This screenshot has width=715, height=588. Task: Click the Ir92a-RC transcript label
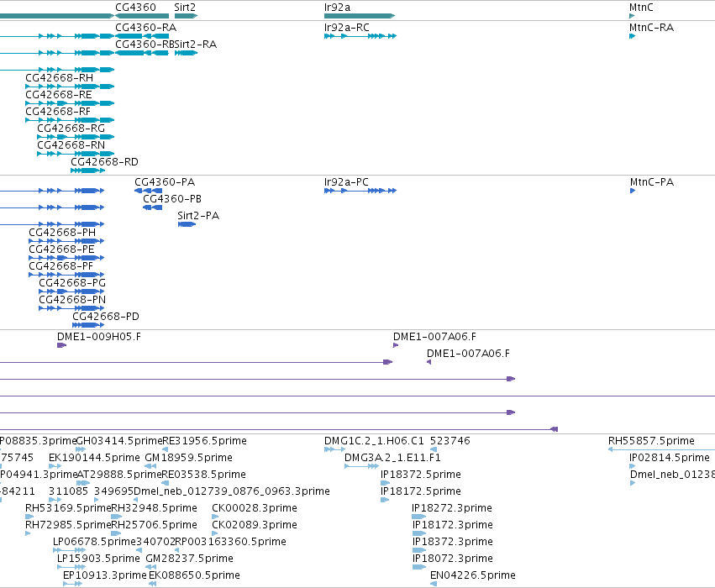346,28
